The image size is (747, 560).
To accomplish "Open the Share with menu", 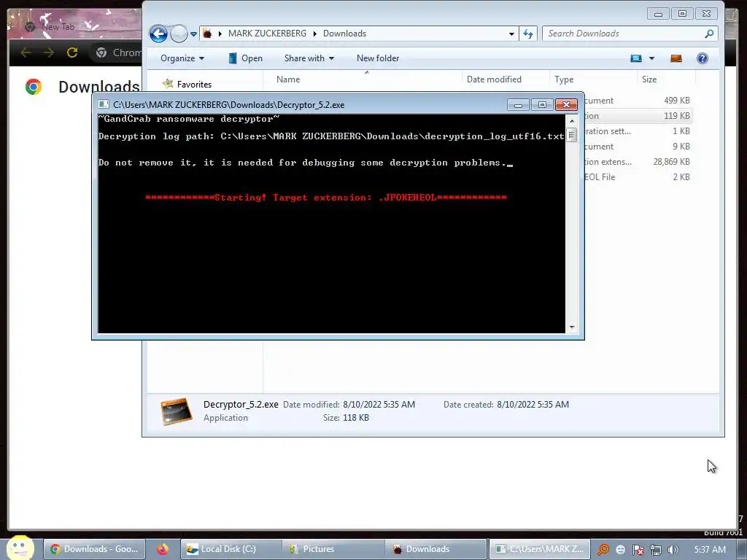I will click(309, 58).
